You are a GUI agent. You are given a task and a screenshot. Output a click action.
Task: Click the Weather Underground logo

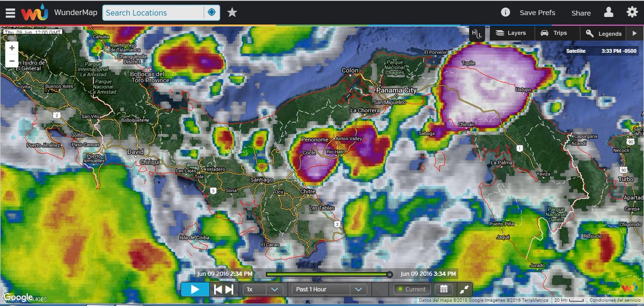pos(35,12)
